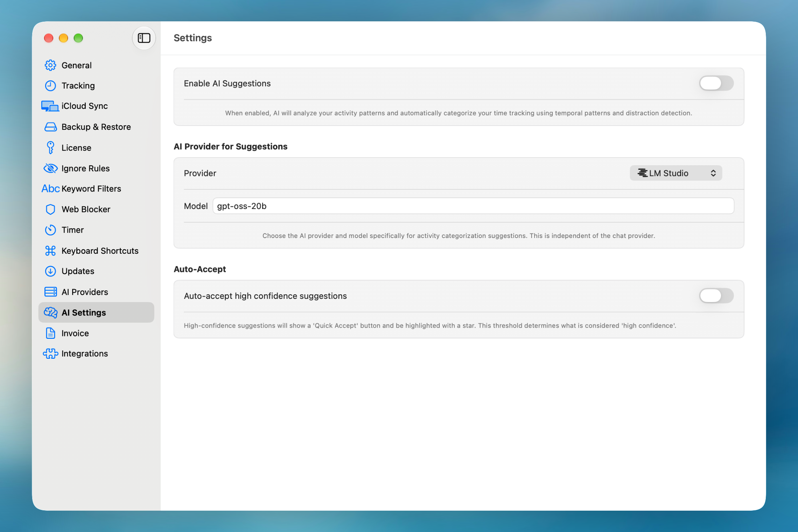Click the General gear icon
The width and height of the screenshot is (798, 532).
pos(50,65)
